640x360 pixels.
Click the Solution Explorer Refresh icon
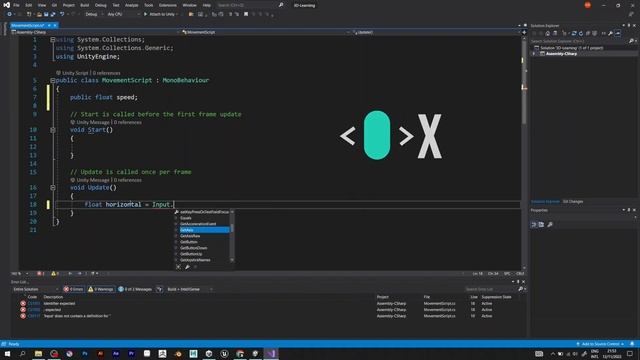(581, 33)
